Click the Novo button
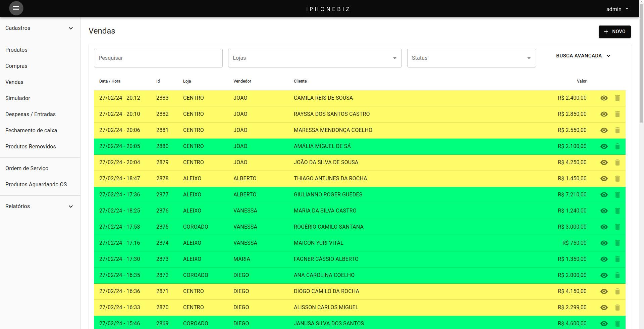Screen dimensions: 644x329 (x=614, y=32)
